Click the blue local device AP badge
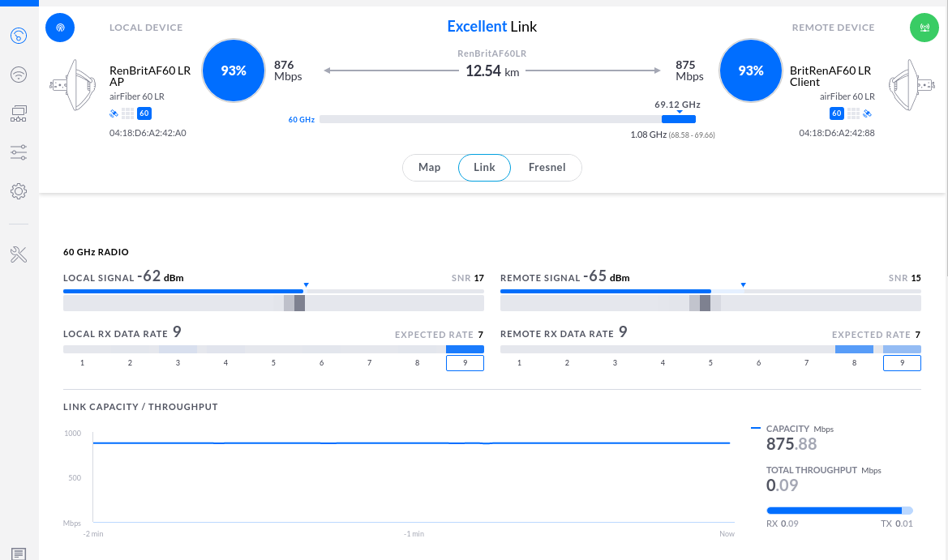 click(x=60, y=28)
